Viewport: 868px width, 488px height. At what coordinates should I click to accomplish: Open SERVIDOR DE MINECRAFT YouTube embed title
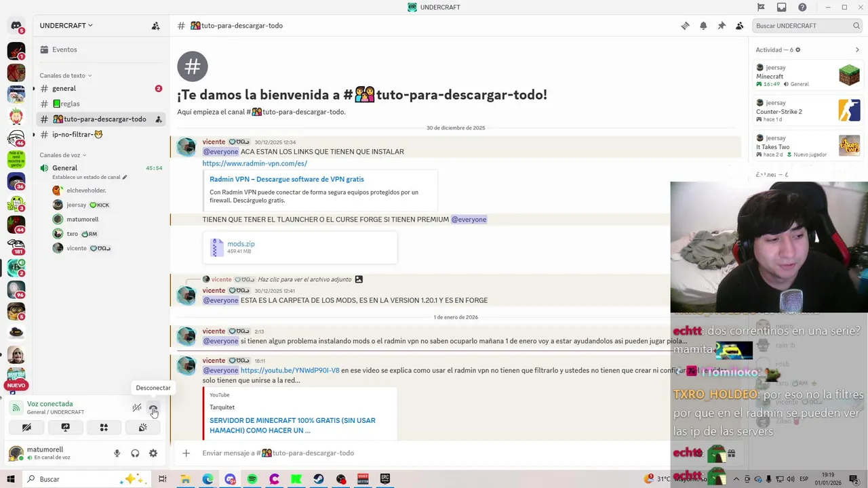click(292, 425)
